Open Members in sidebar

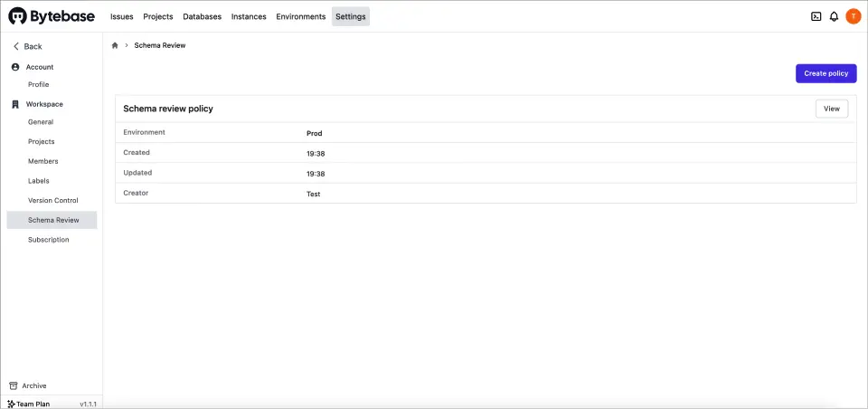42,161
